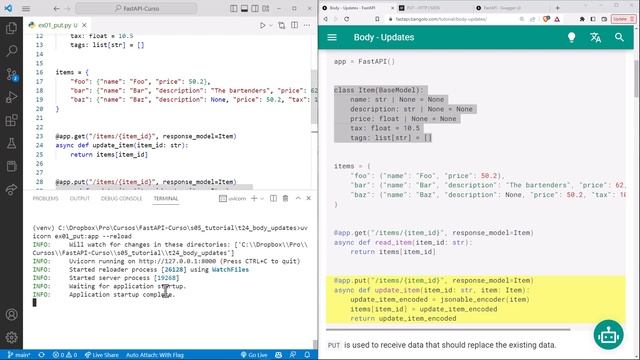This screenshot has width=640, height=360.
Task: Synchronize changes in the status bar
Action: click(42, 355)
